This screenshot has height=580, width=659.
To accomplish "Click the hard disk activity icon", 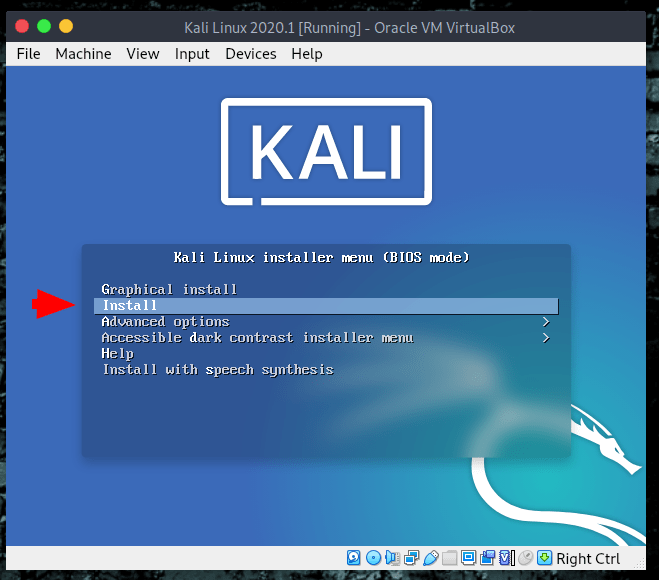I will tap(353, 558).
